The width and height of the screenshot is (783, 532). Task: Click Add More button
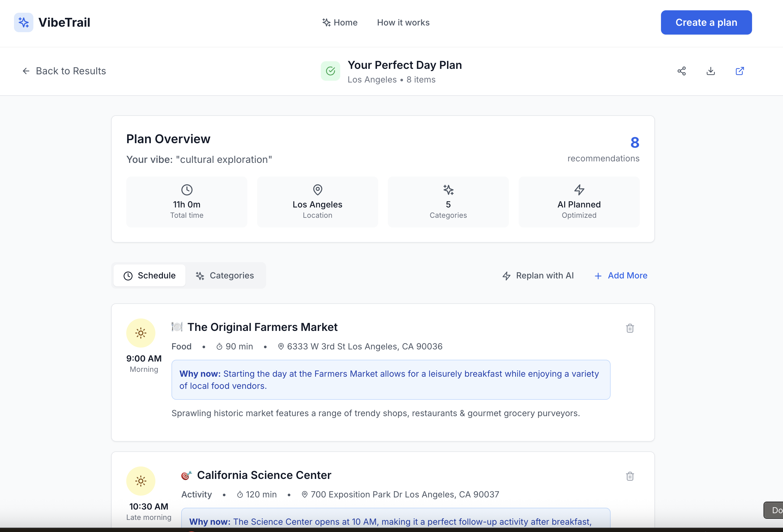[x=621, y=275]
